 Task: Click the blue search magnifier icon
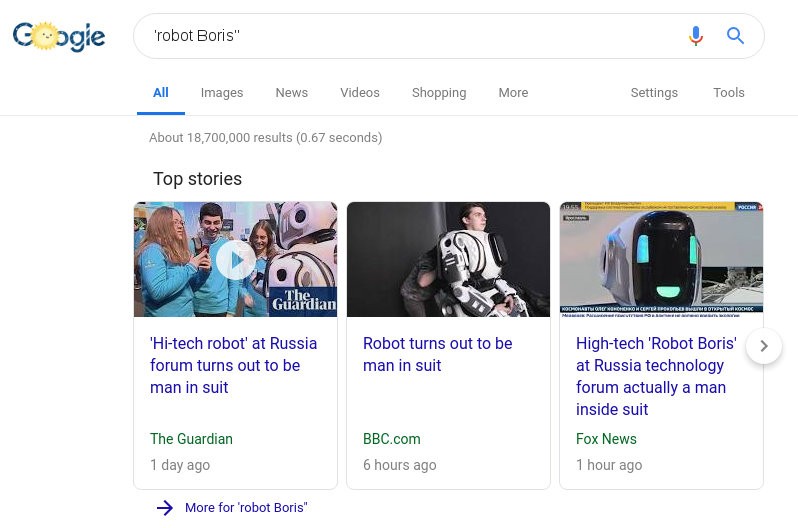pyautogui.click(x=735, y=36)
